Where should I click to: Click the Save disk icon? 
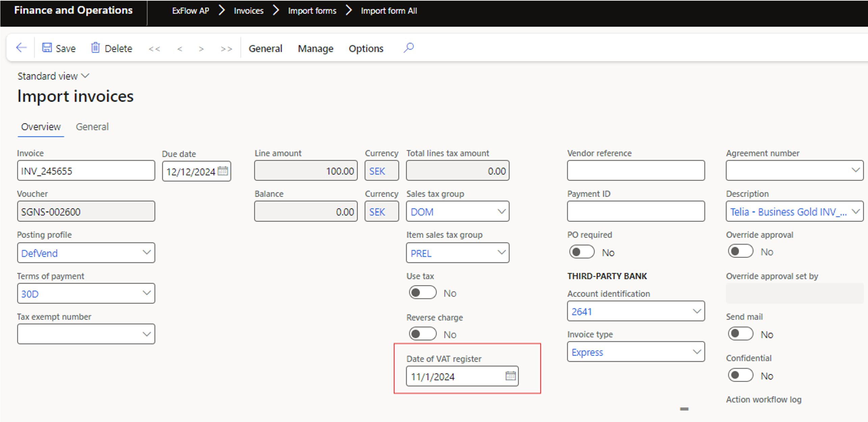[47, 48]
